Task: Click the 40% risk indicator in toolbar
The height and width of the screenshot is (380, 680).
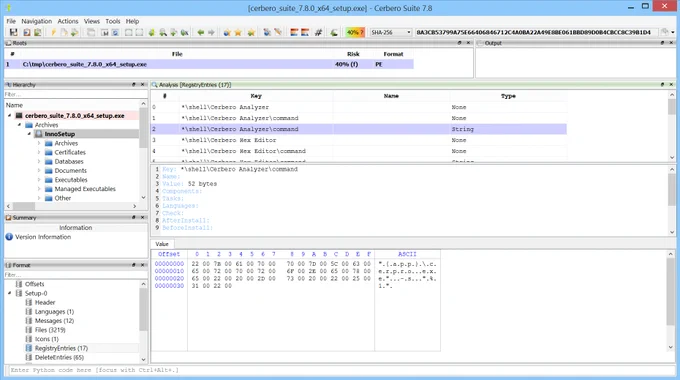Action: click(x=355, y=32)
